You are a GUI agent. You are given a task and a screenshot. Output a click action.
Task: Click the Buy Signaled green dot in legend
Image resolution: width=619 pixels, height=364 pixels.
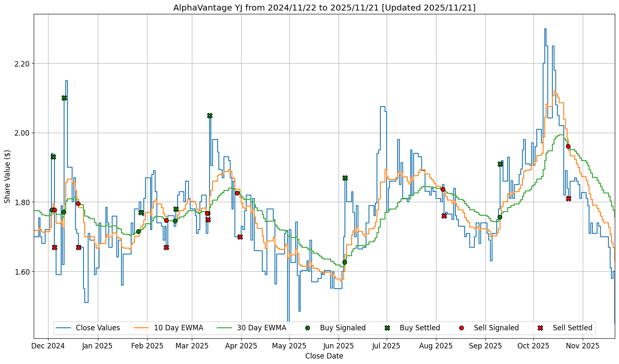[x=307, y=328]
